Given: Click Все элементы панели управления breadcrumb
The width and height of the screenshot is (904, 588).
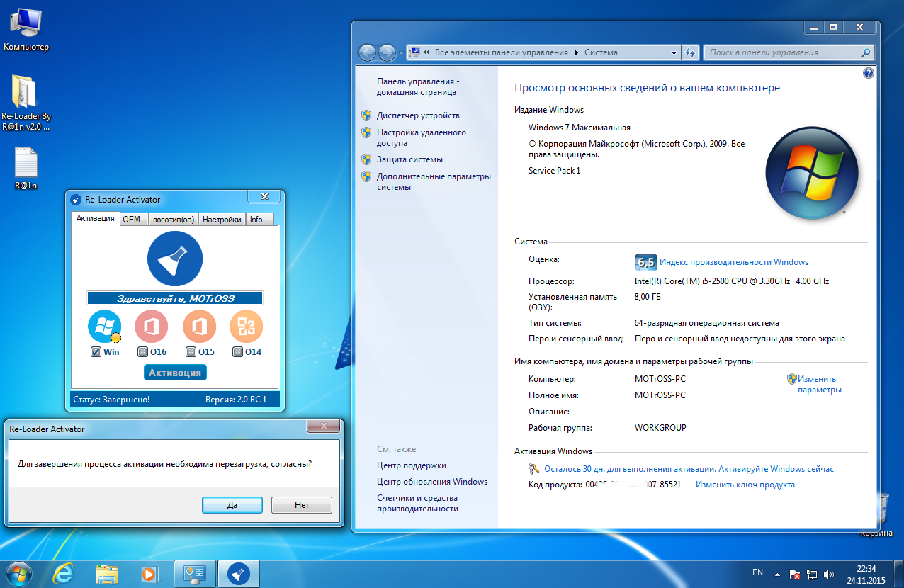Looking at the screenshot, I should (x=501, y=52).
